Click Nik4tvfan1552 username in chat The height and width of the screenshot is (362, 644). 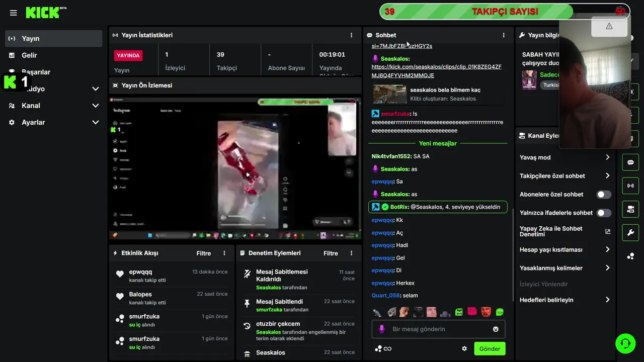tap(391, 156)
